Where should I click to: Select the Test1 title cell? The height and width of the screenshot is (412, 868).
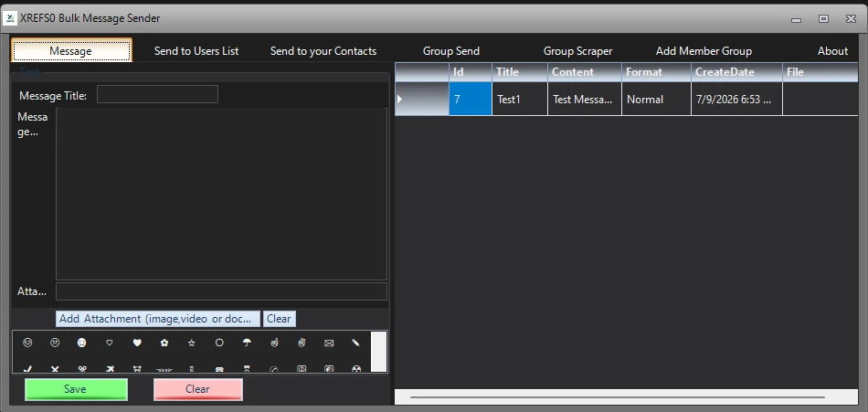pos(519,100)
